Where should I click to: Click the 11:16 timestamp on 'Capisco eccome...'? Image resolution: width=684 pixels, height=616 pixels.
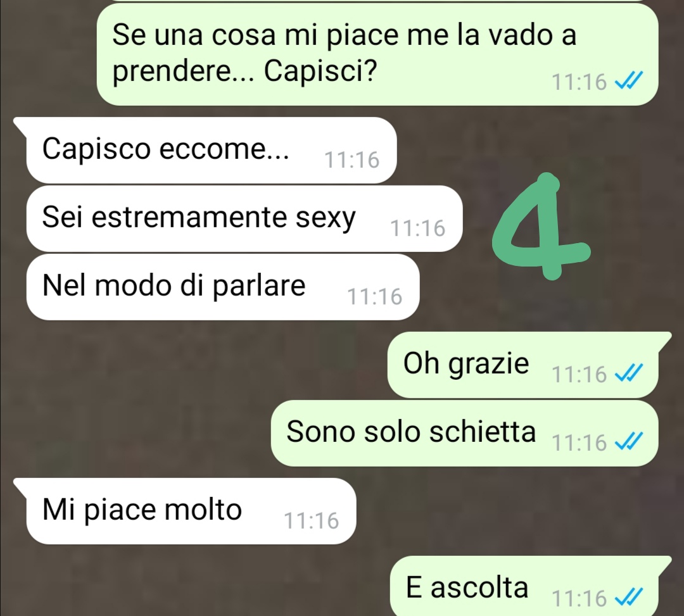tap(352, 160)
